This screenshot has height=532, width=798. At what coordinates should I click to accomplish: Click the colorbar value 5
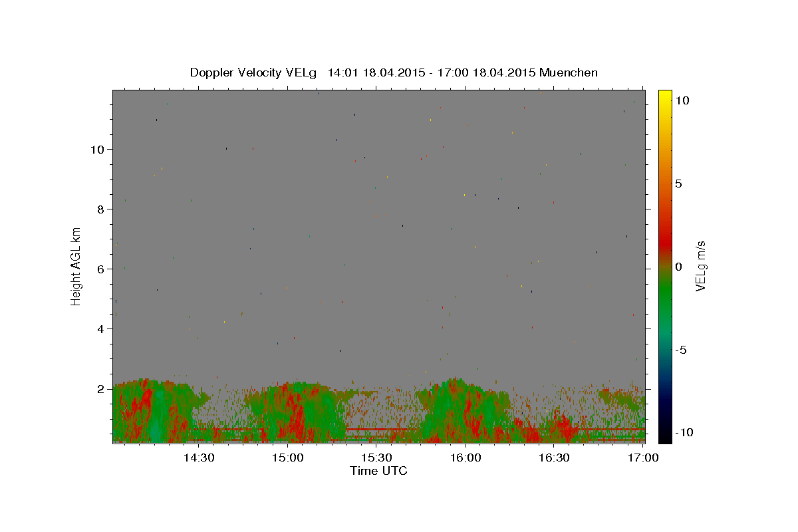[678, 184]
